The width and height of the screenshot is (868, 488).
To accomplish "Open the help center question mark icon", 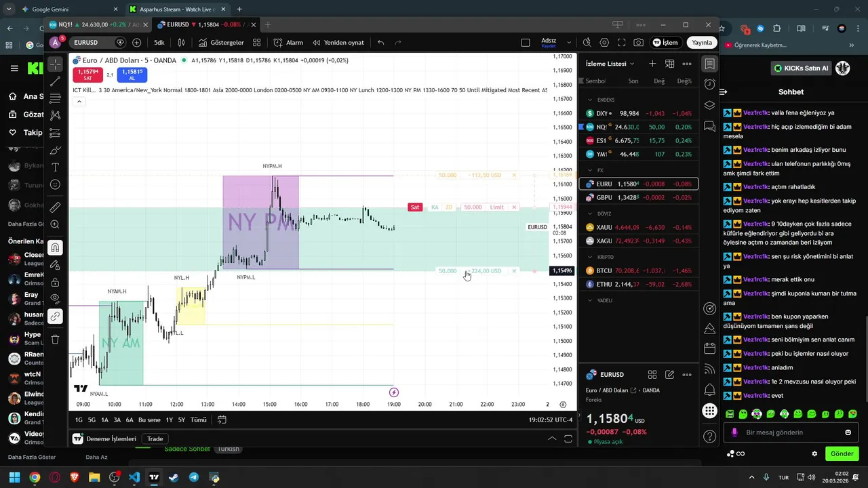I will [709, 436].
